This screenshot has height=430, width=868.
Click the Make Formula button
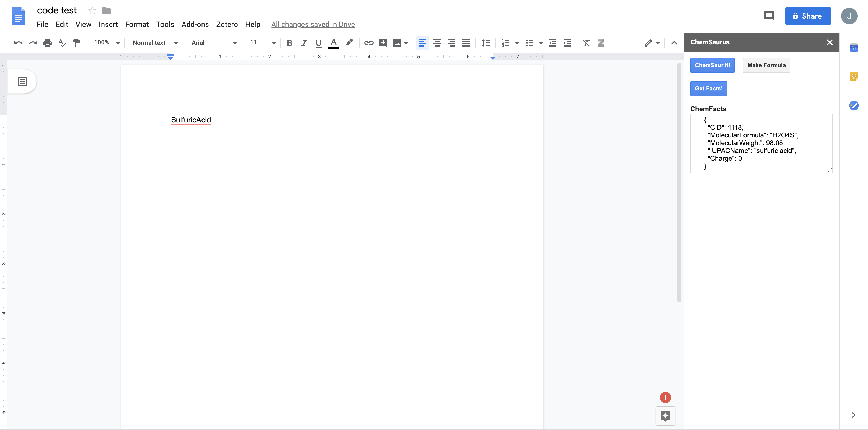pyautogui.click(x=766, y=65)
